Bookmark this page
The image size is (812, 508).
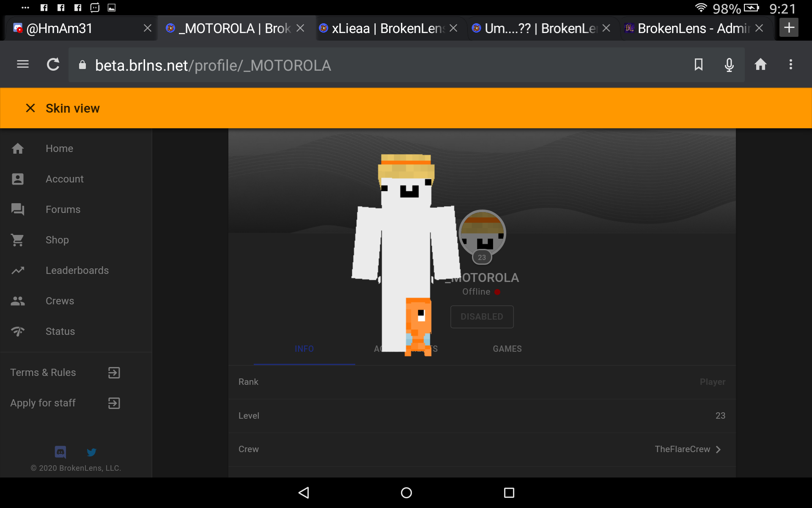(x=699, y=64)
